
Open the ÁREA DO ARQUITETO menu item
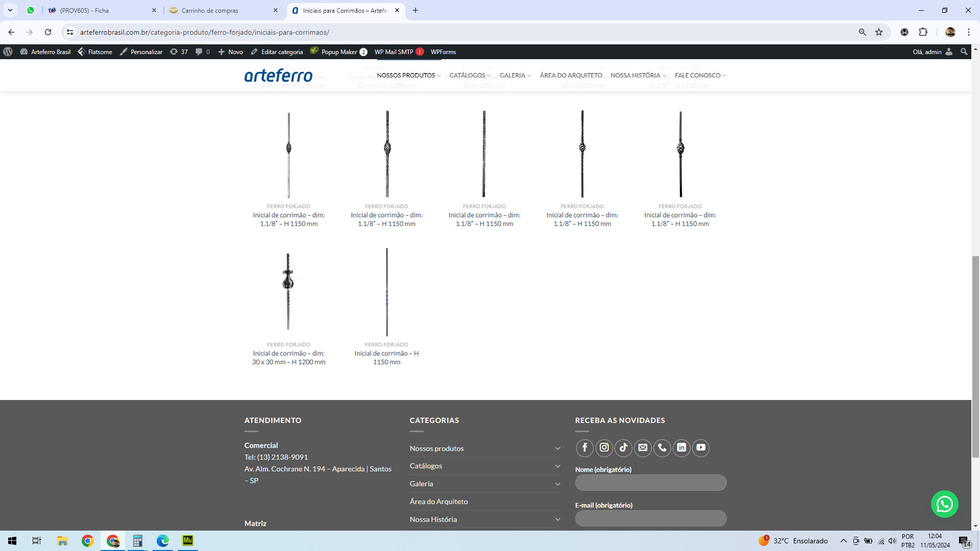(x=571, y=76)
